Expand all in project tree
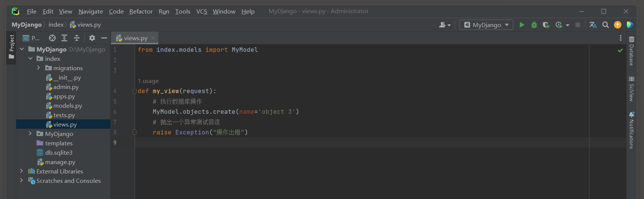 64,38
